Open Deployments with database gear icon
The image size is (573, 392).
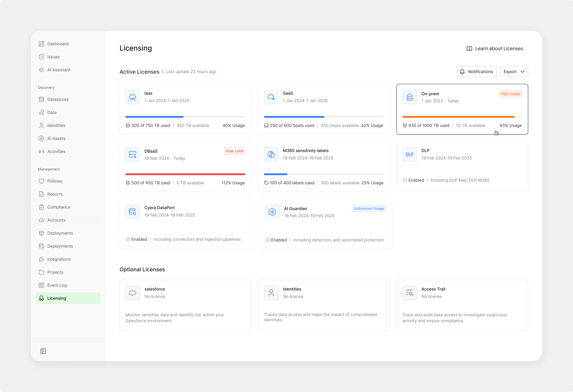pyautogui.click(x=68, y=246)
